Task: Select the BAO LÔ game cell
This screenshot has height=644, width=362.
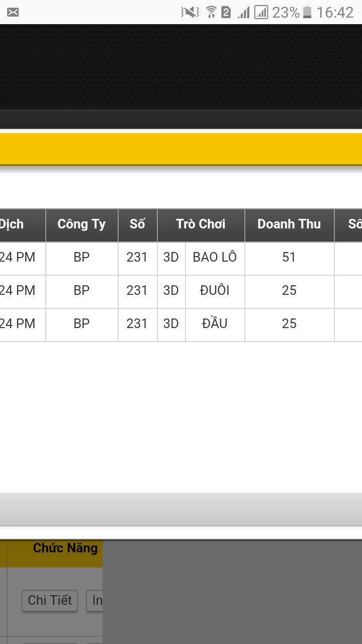Action: (x=215, y=258)
